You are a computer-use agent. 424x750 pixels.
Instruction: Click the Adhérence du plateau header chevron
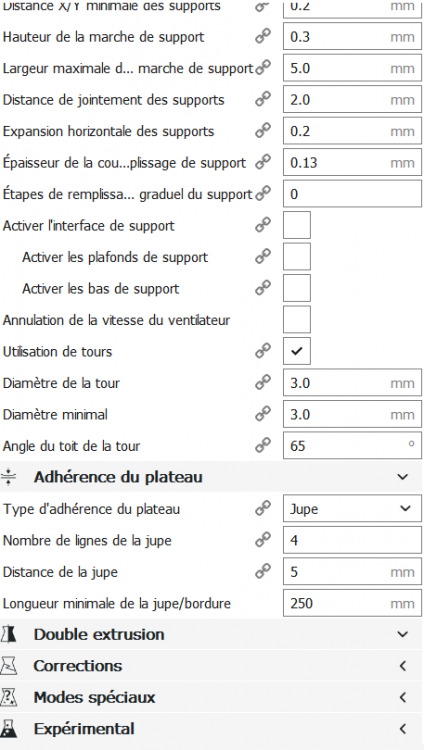[x=403, y=477]
